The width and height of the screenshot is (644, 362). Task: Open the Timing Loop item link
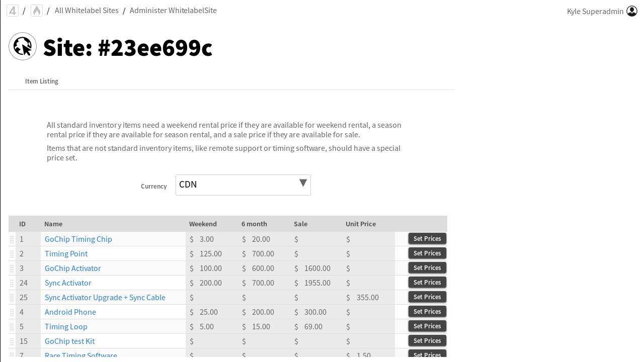(66, 327)
